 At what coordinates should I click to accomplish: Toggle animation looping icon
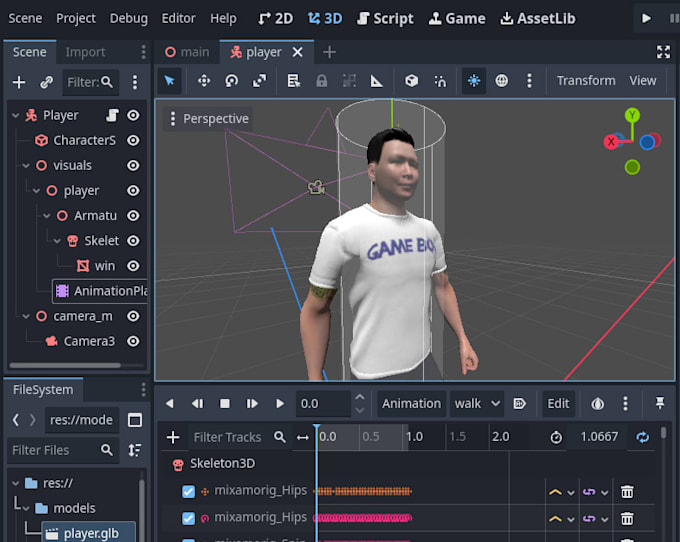tap(643, 437)
